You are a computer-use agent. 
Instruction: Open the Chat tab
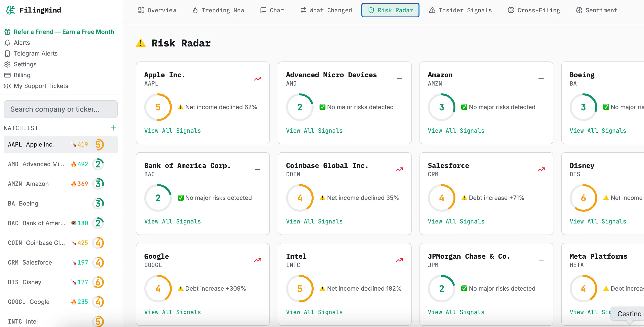click(x=272, y=10)
